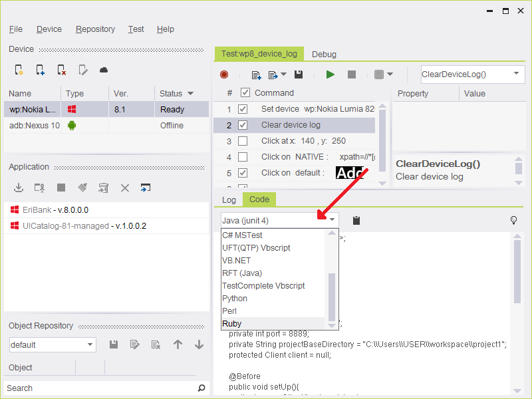Click the red Record button
The image size is (532, 399).
(224, 74)
